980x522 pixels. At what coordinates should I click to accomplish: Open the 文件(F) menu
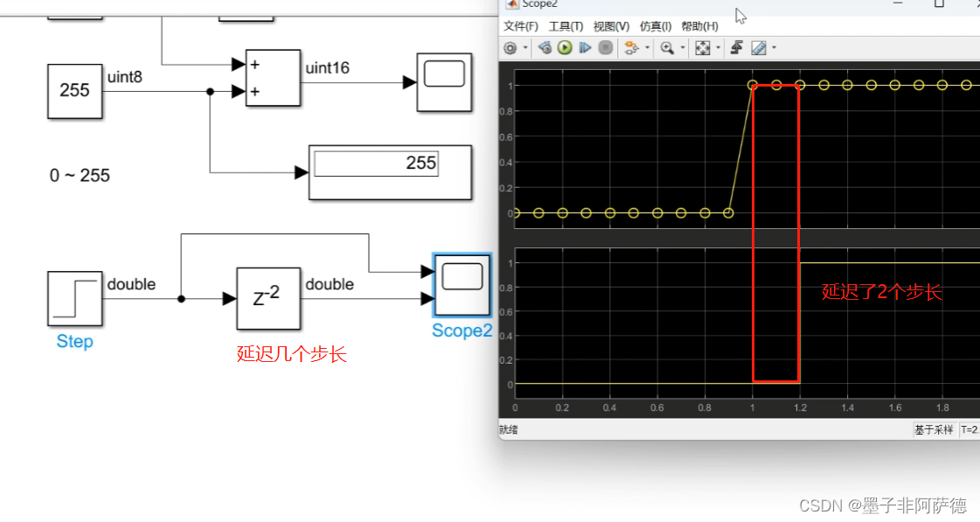click(521, 25)
